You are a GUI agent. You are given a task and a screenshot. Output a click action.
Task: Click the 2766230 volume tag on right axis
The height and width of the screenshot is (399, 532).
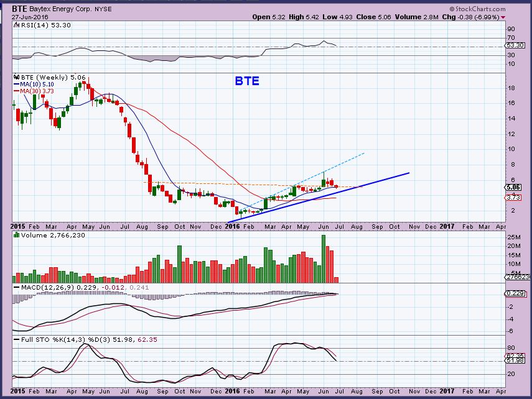click(518, 277)
